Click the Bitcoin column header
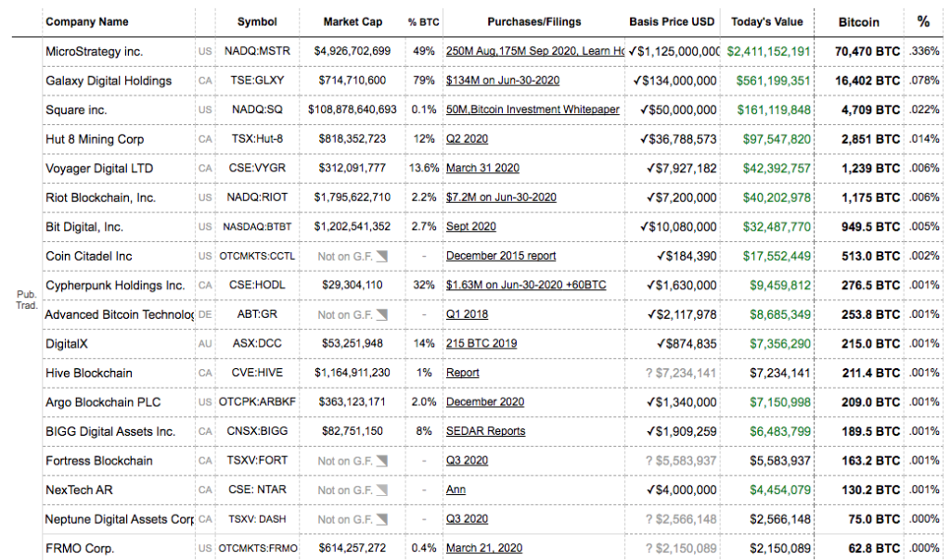Image resolution: width=950 pixels, height=560 pixels. click(858, 21)
